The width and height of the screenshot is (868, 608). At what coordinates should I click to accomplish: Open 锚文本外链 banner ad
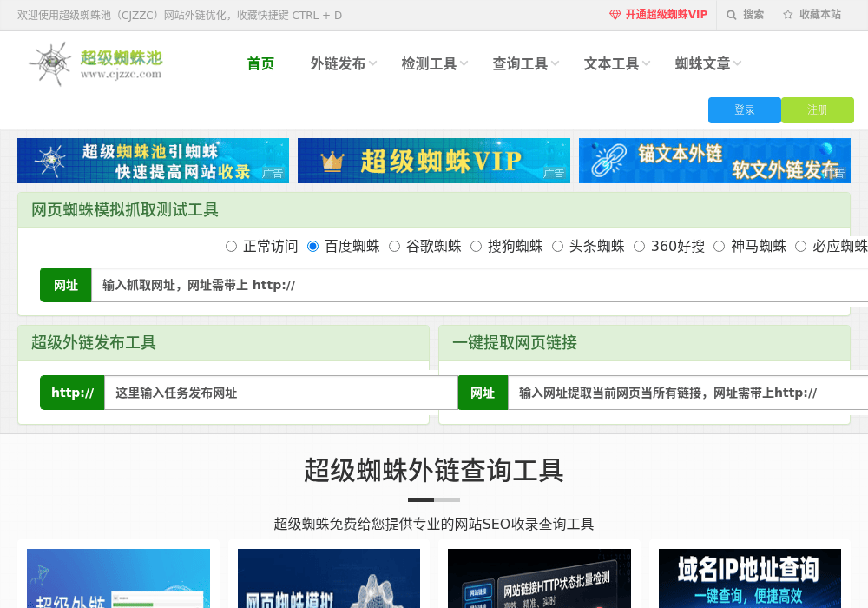(714, 161)
